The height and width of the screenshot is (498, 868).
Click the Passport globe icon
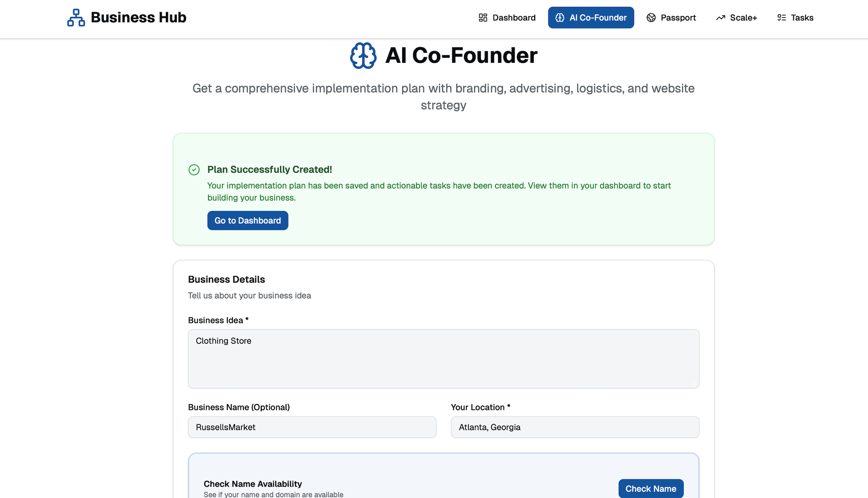651,18
